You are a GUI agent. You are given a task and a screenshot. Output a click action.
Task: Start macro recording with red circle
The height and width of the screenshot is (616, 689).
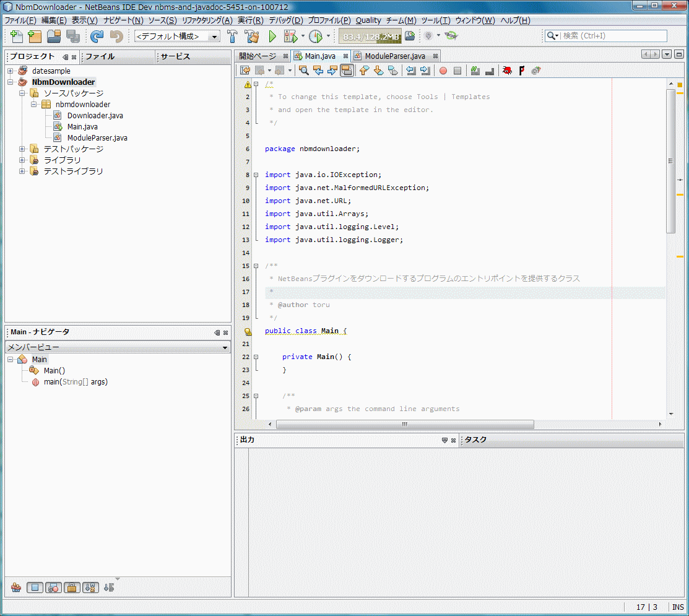(x=443, y=71)
